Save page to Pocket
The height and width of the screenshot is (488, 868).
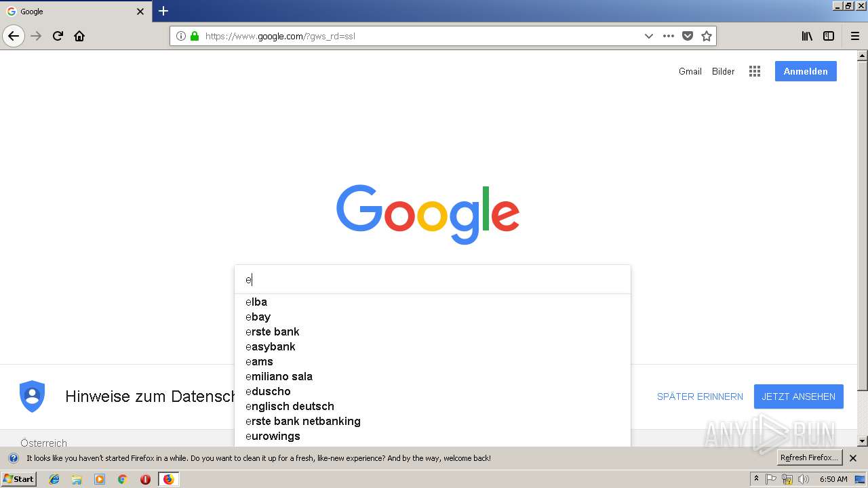pos(688,36)
